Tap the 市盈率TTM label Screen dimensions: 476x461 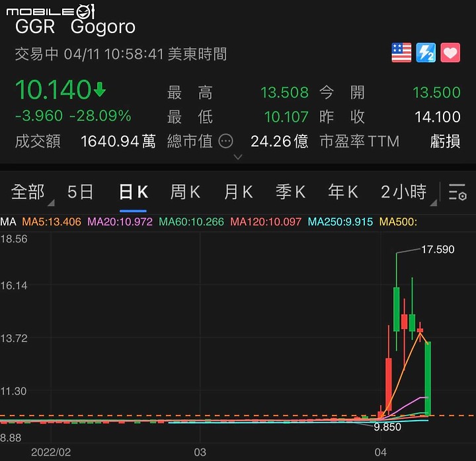click(x=360, y=141)
